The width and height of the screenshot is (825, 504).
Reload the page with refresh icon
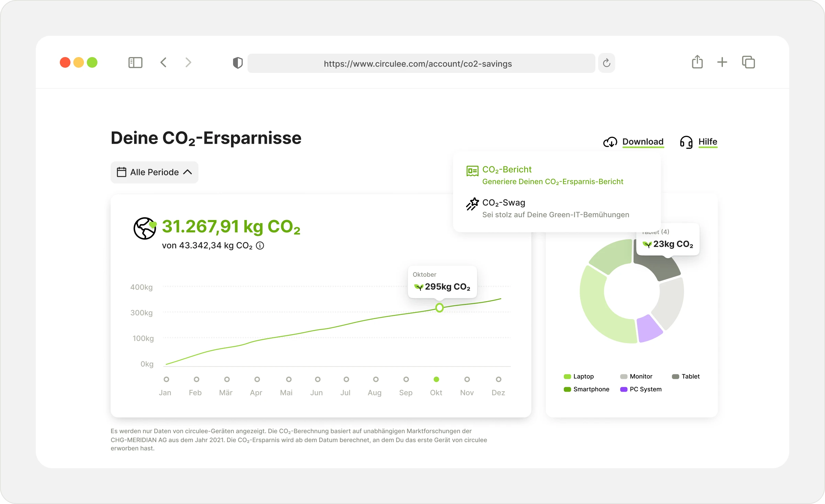606,63
